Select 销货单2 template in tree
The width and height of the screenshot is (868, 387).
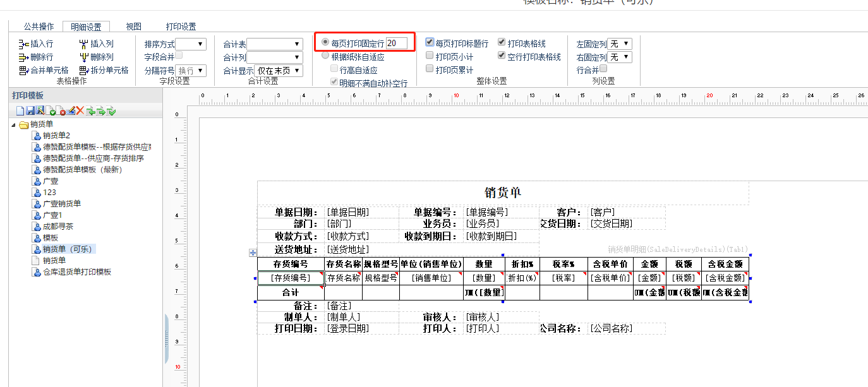[x=56, y=136]
